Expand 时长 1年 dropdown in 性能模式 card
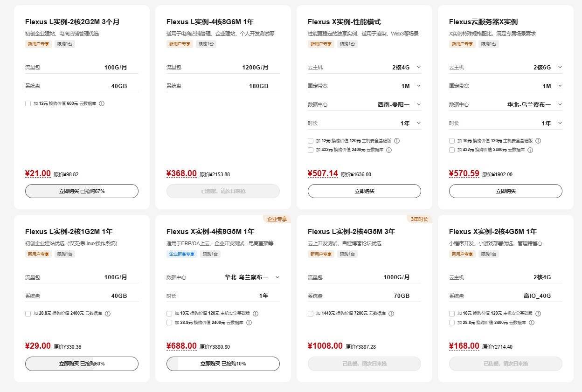 (418, 123)
